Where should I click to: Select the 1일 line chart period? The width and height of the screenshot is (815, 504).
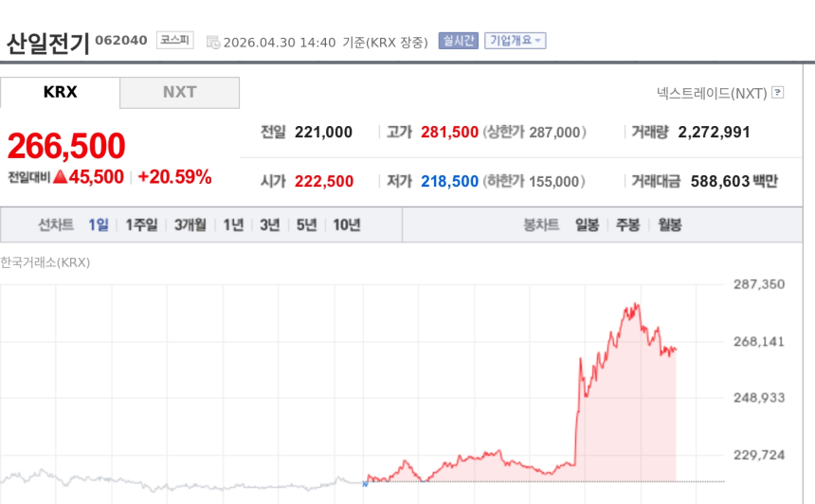(x=99, y=225)
